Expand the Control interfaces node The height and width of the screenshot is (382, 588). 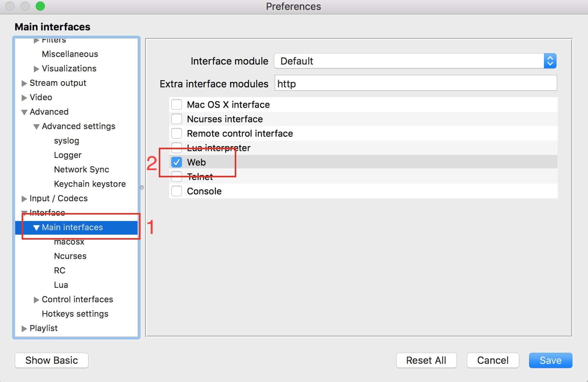click(36, 300)
